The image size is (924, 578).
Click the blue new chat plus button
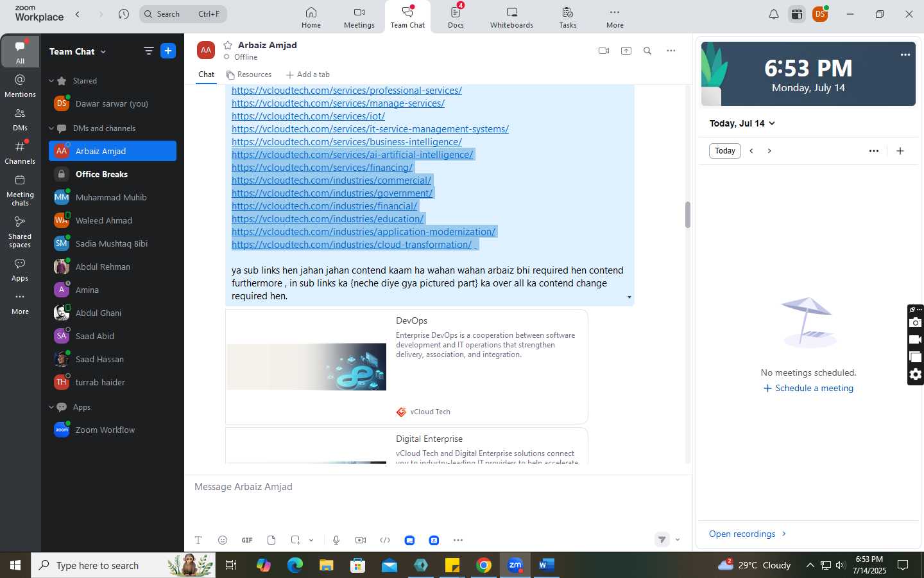click(x=168, y=51)
